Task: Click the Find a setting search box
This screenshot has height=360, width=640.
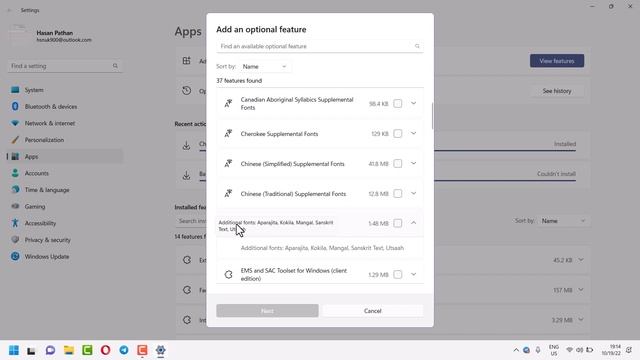Action: coord(65,66)
